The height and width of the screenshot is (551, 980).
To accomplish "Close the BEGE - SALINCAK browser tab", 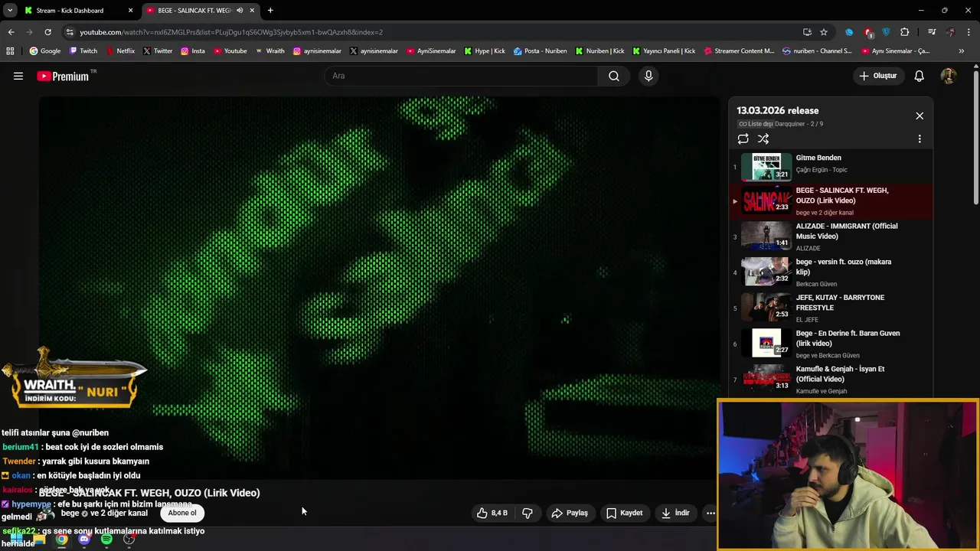I will pyautogui.click(x=252, y=11).
